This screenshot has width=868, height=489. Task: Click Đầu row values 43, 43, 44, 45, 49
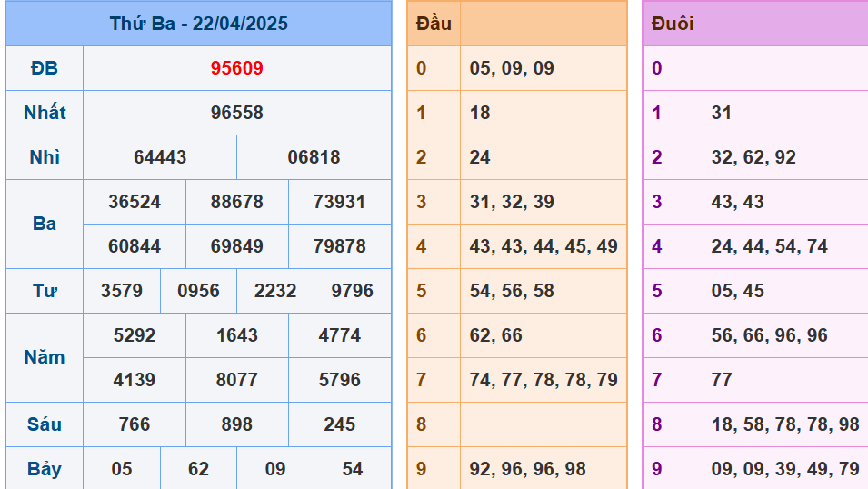click(544, 246)
